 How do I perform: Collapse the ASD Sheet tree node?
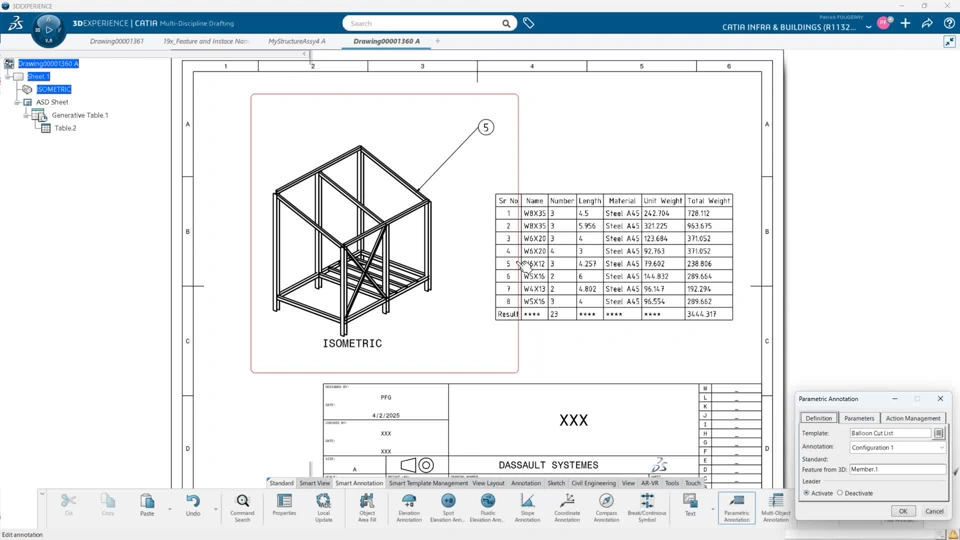(17, 102)
